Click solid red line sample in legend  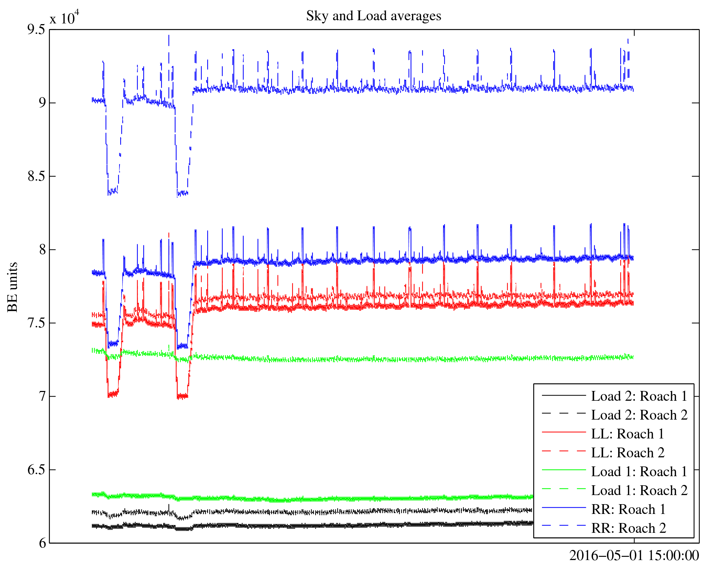point(564,433)
